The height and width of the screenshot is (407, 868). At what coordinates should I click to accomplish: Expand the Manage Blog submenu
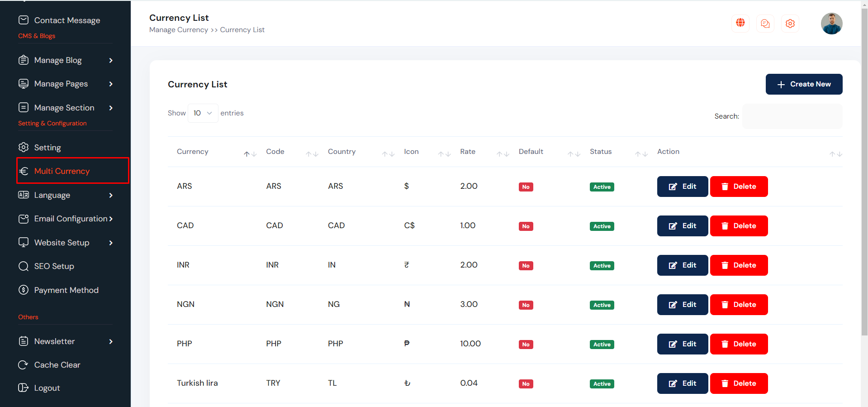[111, 60]
